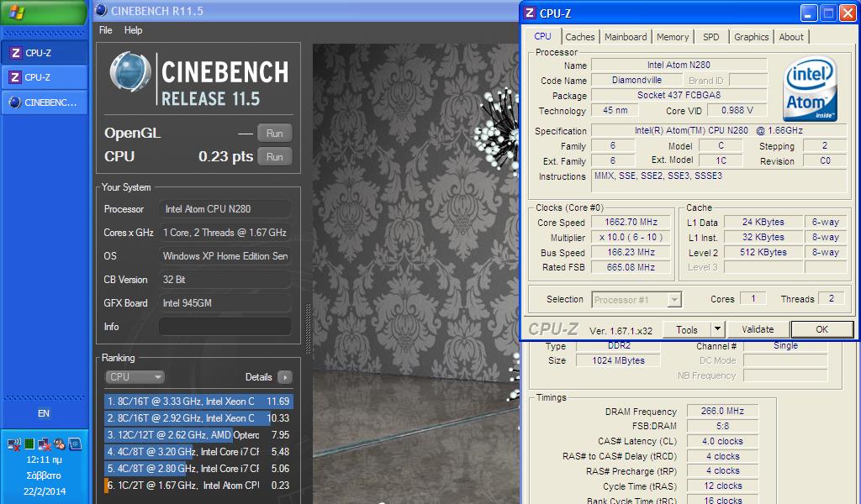Image resolution: width=861 pixels, height=504 pixels.
Task: Select ranking row 4C/8T @ 3.20 GHz
Action: click(198, 452)
